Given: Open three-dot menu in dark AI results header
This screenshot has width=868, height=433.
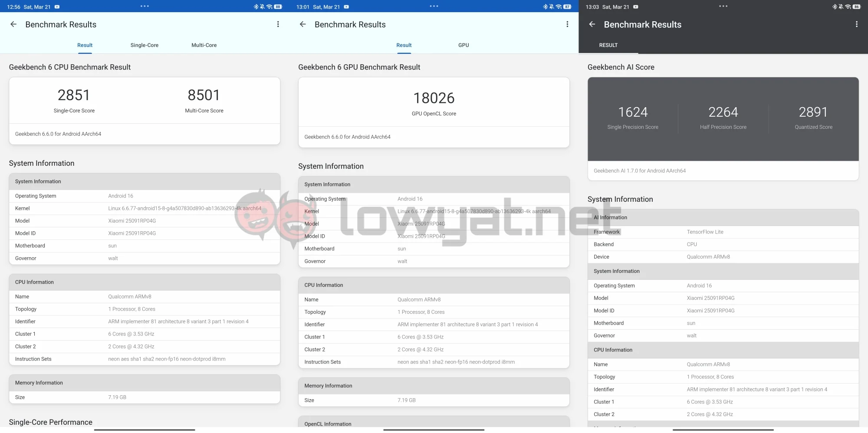Looking at the screenshot, I should 856,24.
